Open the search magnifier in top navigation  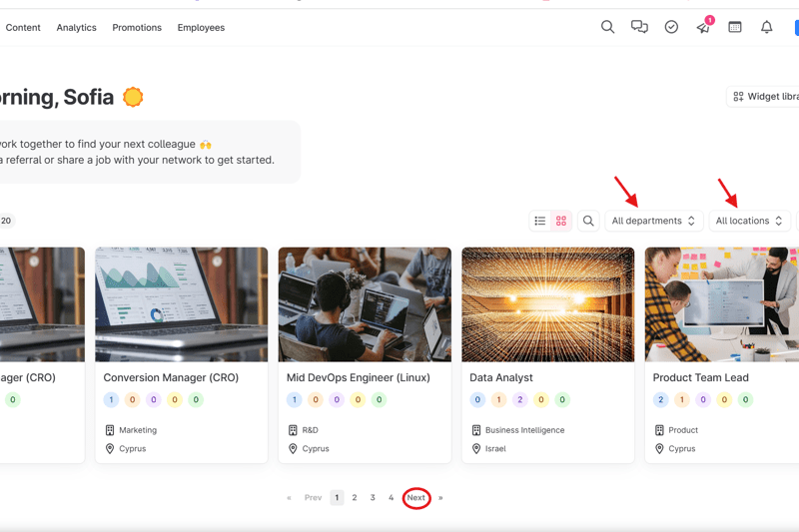click(607, 27)
